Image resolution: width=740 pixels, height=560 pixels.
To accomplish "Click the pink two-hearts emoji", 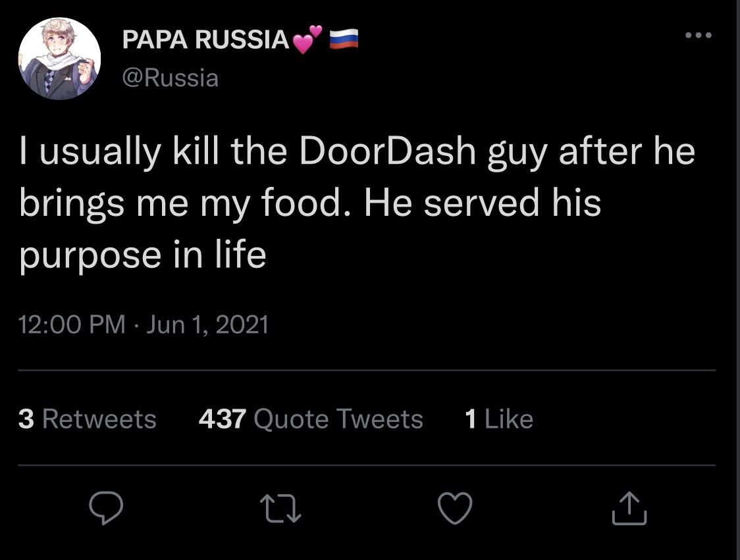I will [x=307, y=39].
